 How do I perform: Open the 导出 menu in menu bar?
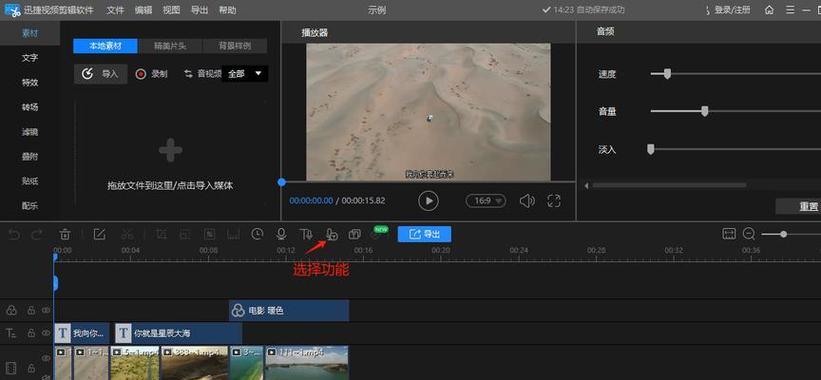(199, 10)
